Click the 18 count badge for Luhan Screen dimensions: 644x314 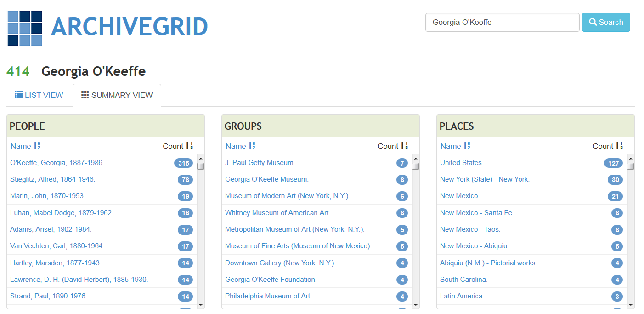click(x=186, y=213)
